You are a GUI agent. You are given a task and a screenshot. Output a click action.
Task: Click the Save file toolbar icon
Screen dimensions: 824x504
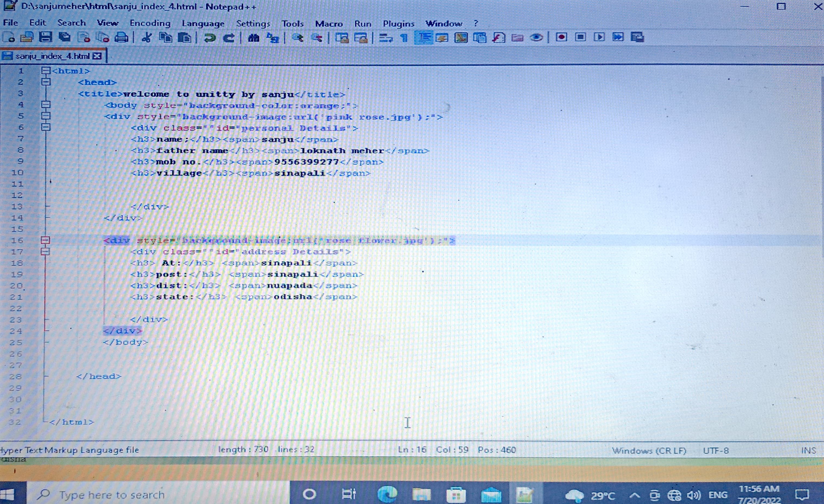(x=45, y=38)
